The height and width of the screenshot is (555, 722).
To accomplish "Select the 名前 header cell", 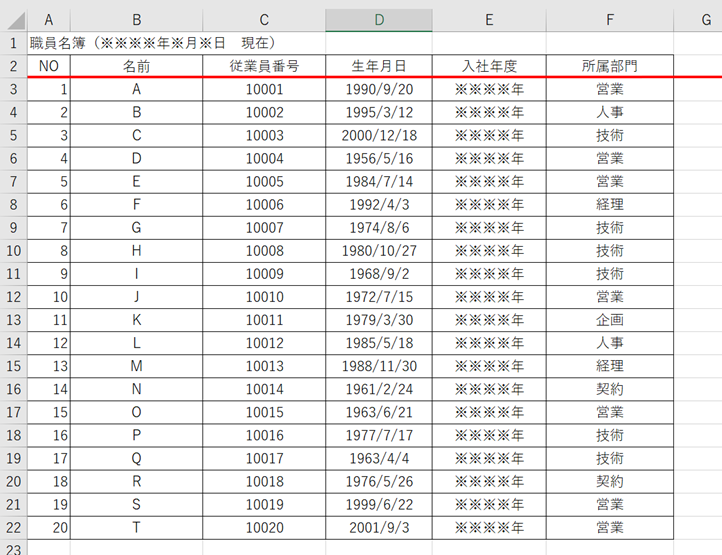I will pyautogui.click(x=136, y=66).
